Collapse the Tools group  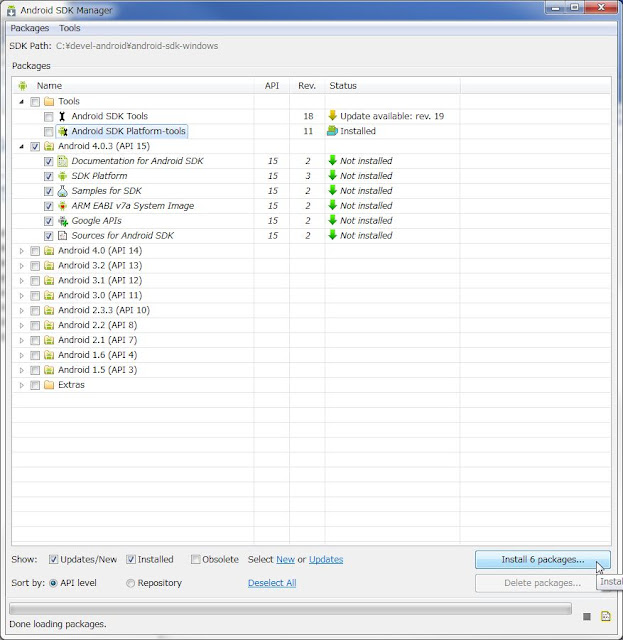click(x=22, y=102)
